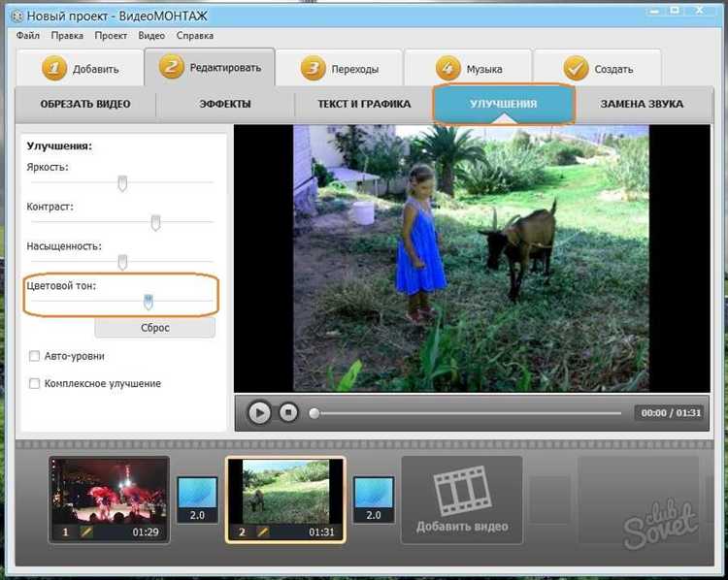The width and height of the screenshot is (728, 580).
Task: Click the Сброс reset button
Action: click(x=155, y=328)
